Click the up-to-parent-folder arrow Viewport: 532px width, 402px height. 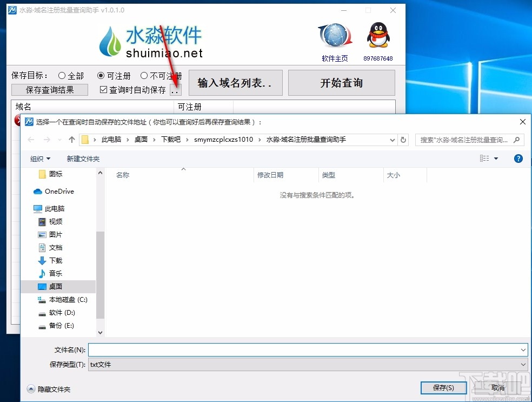pos(72,139)
